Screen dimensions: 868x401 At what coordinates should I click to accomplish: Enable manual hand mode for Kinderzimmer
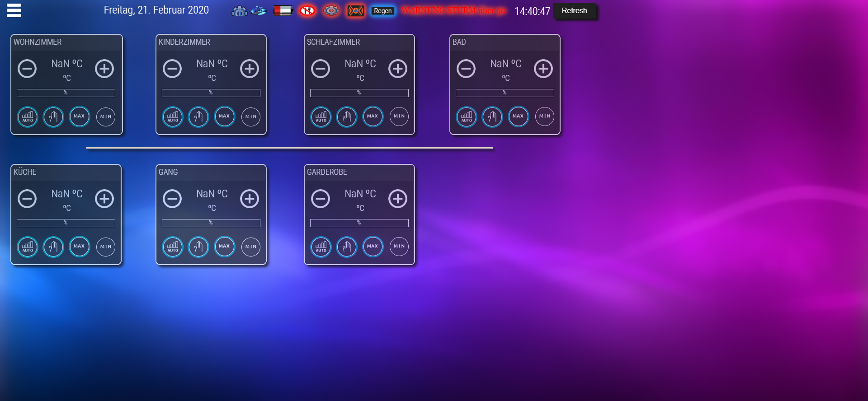pos(198,117)
